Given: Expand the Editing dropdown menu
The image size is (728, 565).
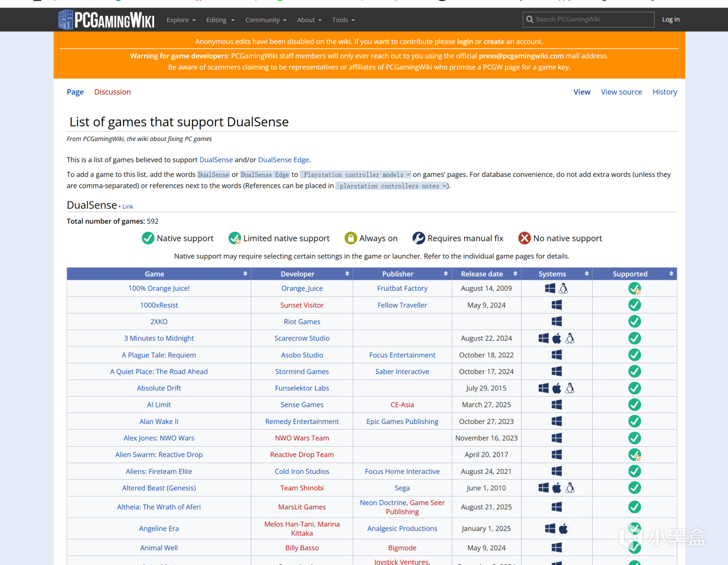Looking at the screenshot, I should click(220, 20).
